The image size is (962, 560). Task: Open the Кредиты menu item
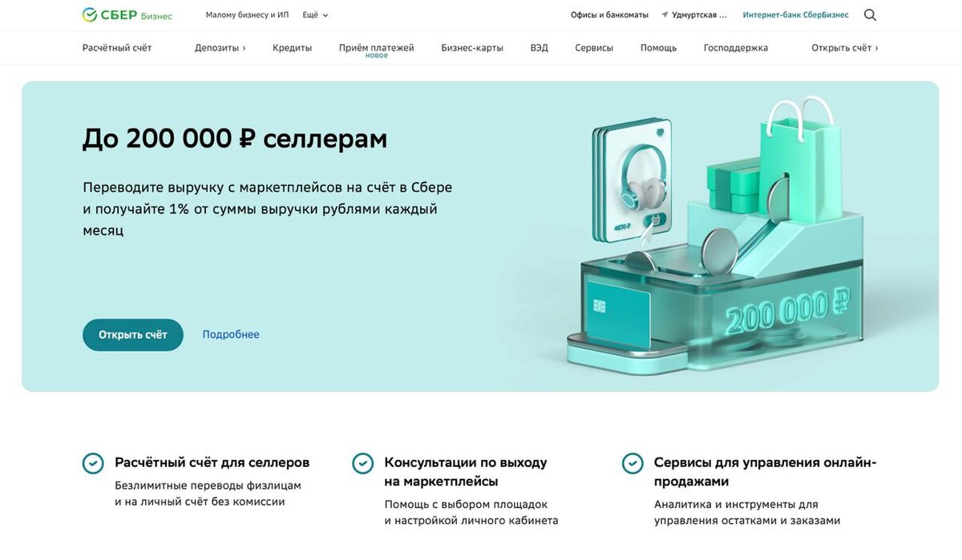[x=292, y=48]
